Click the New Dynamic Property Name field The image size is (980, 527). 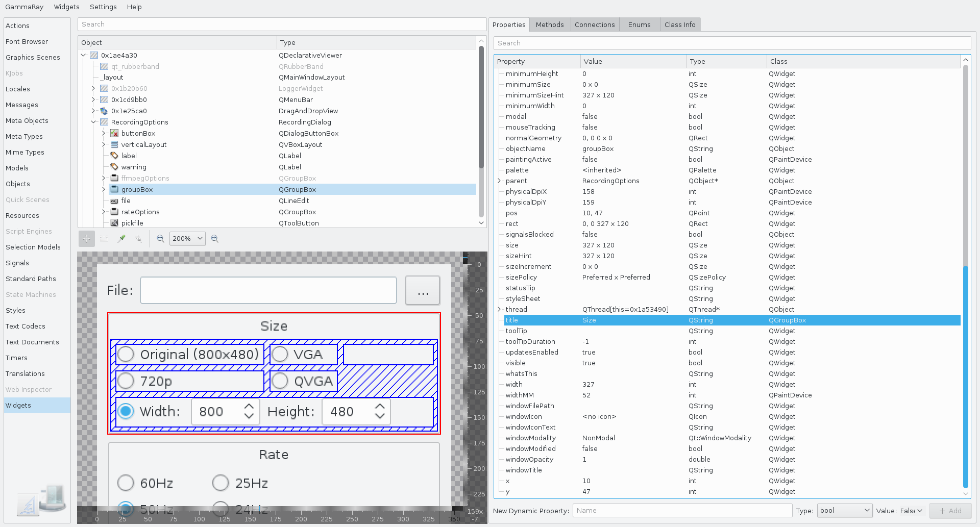click(682, 511)
